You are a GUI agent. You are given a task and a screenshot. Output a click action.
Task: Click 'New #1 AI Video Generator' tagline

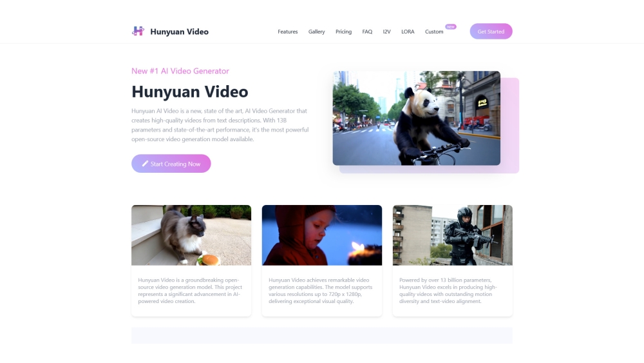[x=180, y=71]
